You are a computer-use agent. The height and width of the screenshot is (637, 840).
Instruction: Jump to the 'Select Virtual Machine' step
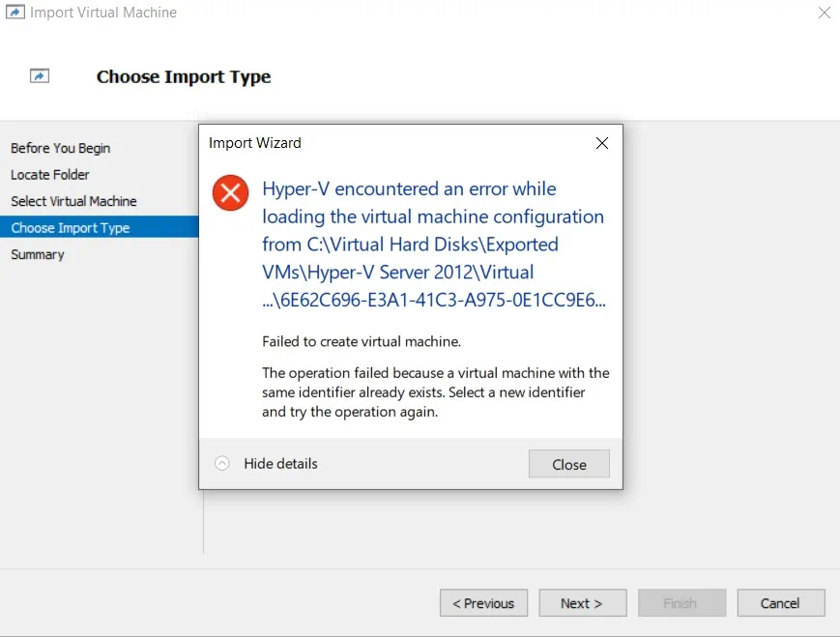73,201
